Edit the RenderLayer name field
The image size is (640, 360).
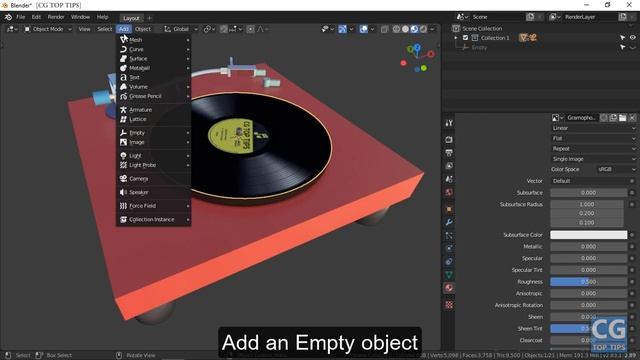pos(590,17)
